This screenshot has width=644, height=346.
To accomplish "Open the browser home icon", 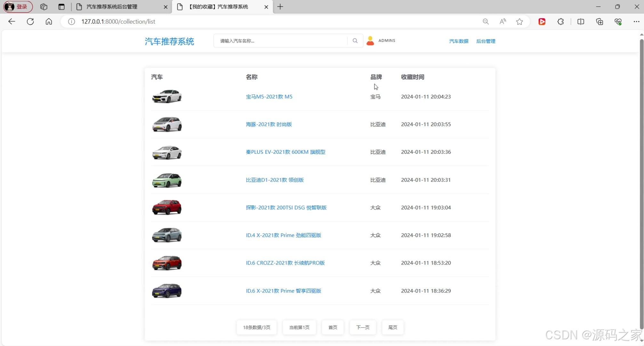I will (49, 21).
